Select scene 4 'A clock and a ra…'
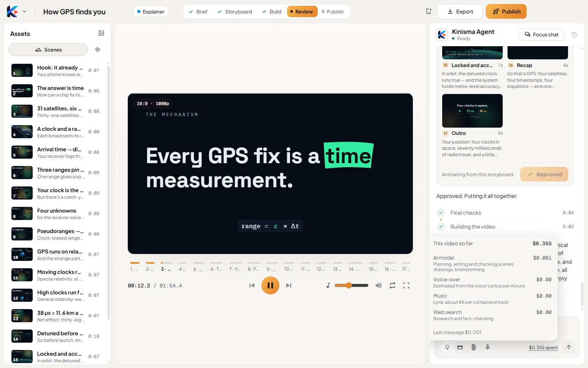The image size is (588, 368). click(56, 132)
